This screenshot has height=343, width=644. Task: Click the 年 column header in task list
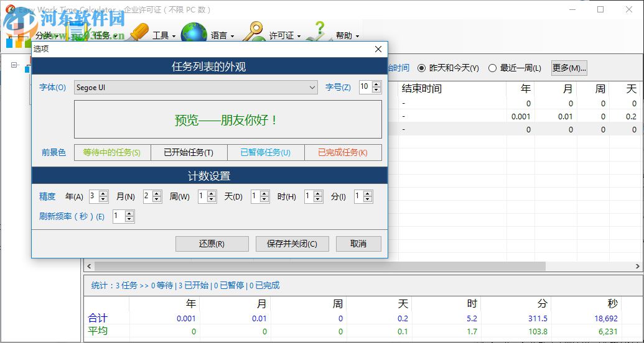click(521, 89)
